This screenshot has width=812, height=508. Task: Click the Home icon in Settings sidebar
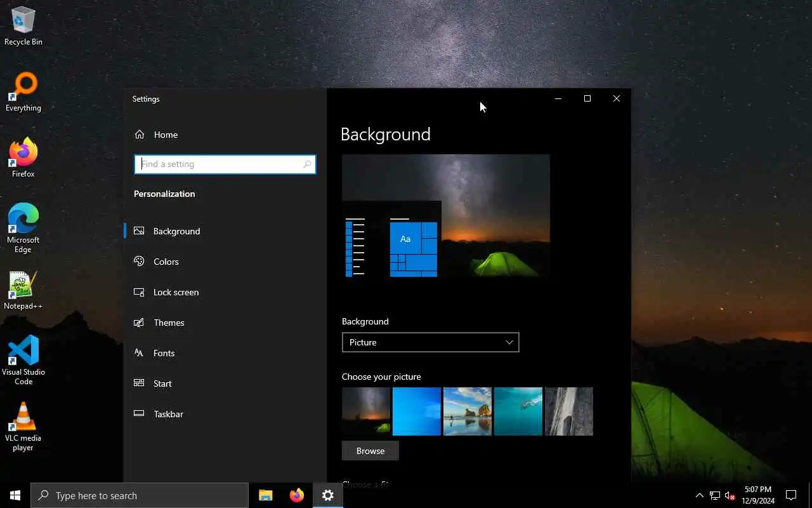[140, 135]
